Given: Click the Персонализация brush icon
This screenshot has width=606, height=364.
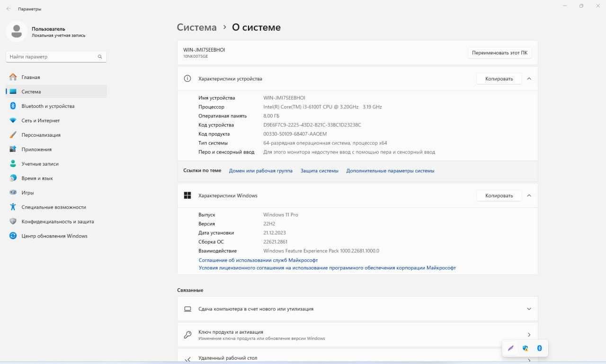Looking at the screenshot, I should click(x=13, y=135).
